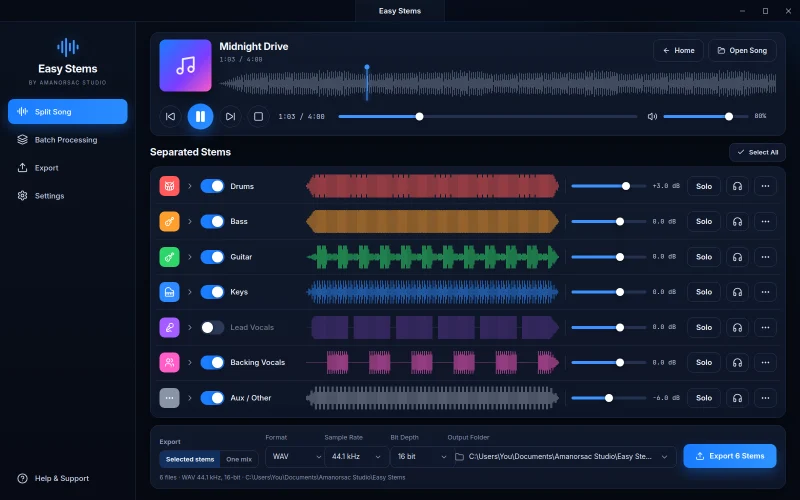Preview Bass with the headphones icon
The image size is (800, 500).
pyautogui.click(x=737, y=221)
